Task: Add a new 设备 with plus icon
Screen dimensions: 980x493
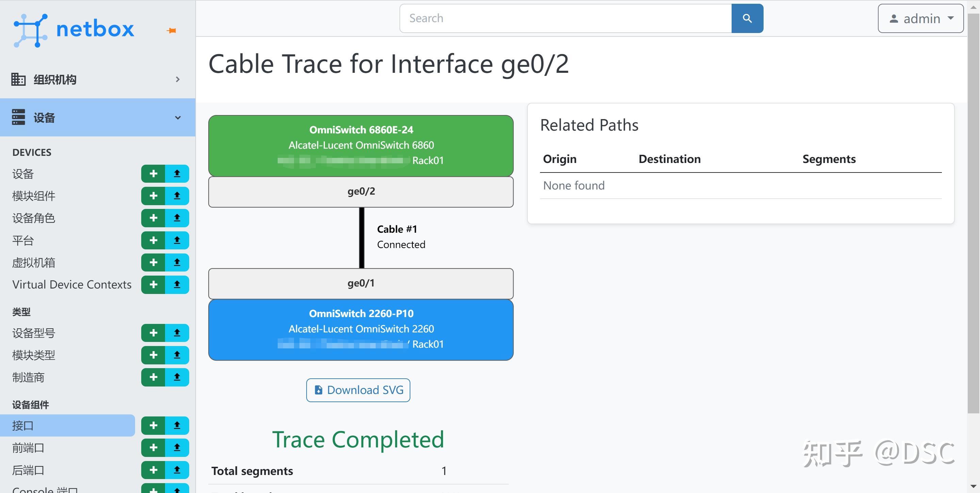Action: pyautogui.click(x=153, y=174)
